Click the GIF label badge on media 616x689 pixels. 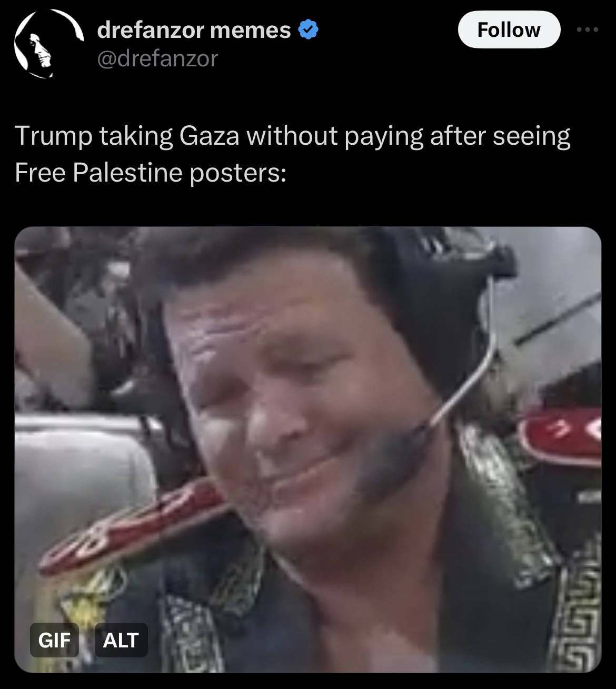point(54,640)
